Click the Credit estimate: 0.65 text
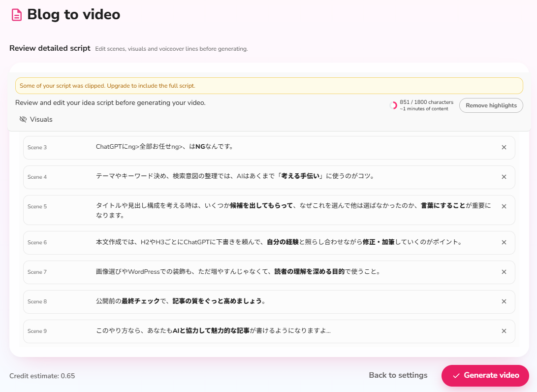Image resolution: width=537 pixels, height=392 pixels. pyautogui.click(x=42, y=376)
